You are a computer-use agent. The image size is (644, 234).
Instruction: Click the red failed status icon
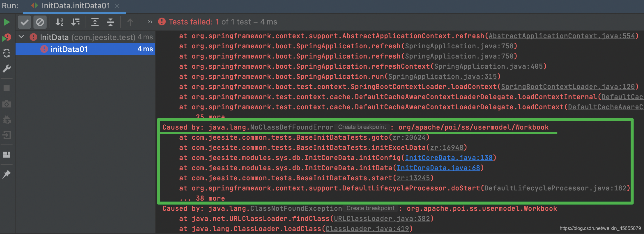(162, 21)
